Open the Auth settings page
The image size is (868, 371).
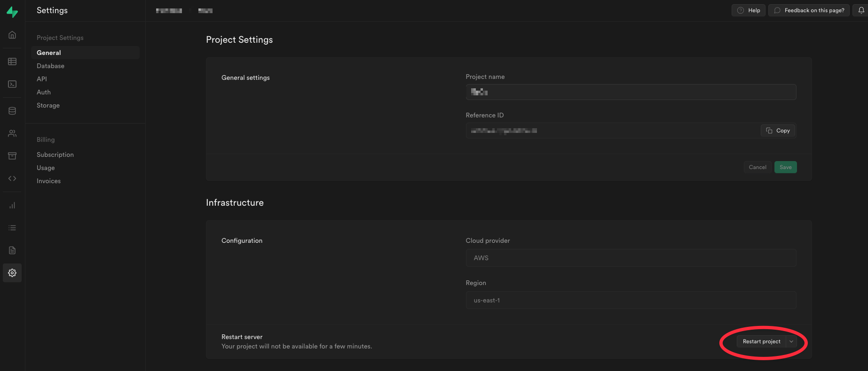(x=44, y=92)
